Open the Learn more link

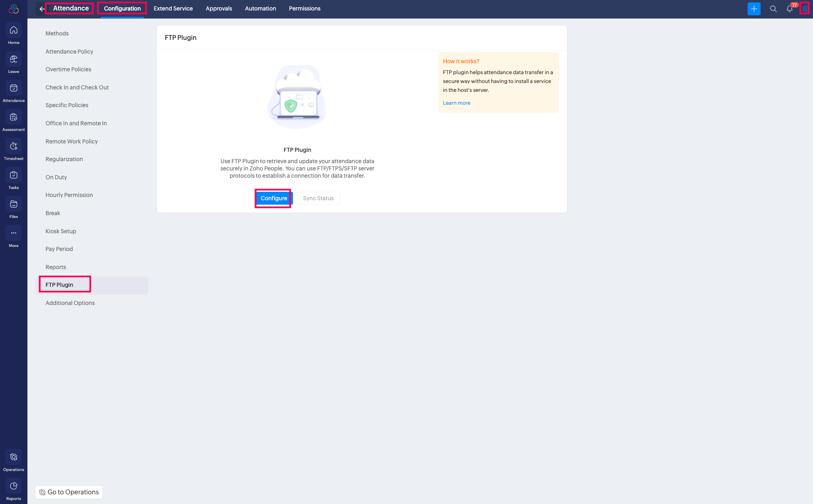[x=456, y=103]
